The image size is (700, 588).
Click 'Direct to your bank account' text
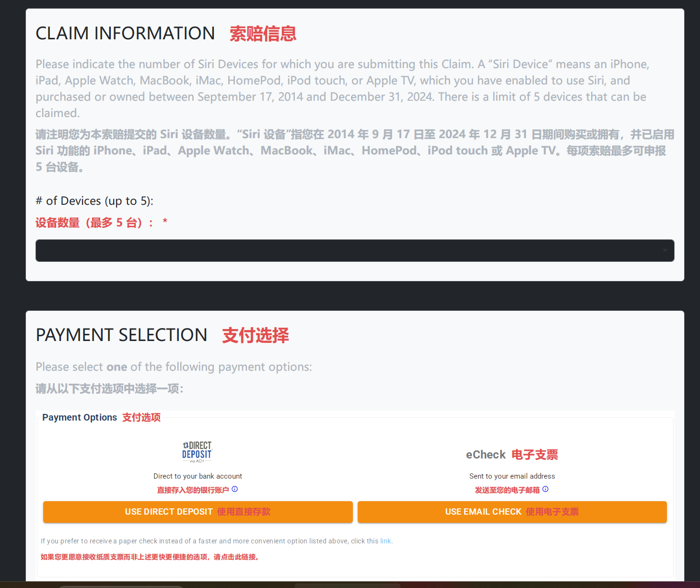(x=198, y=476)
